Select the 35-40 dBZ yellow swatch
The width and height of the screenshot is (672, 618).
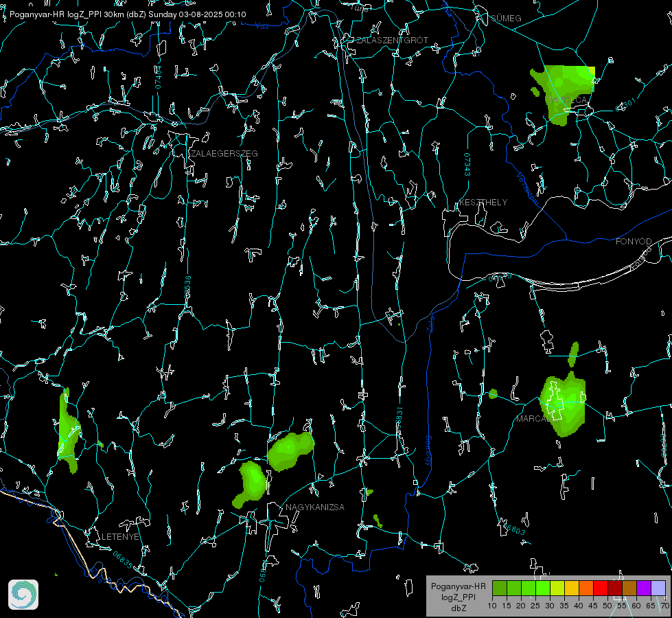pos(572,588)
